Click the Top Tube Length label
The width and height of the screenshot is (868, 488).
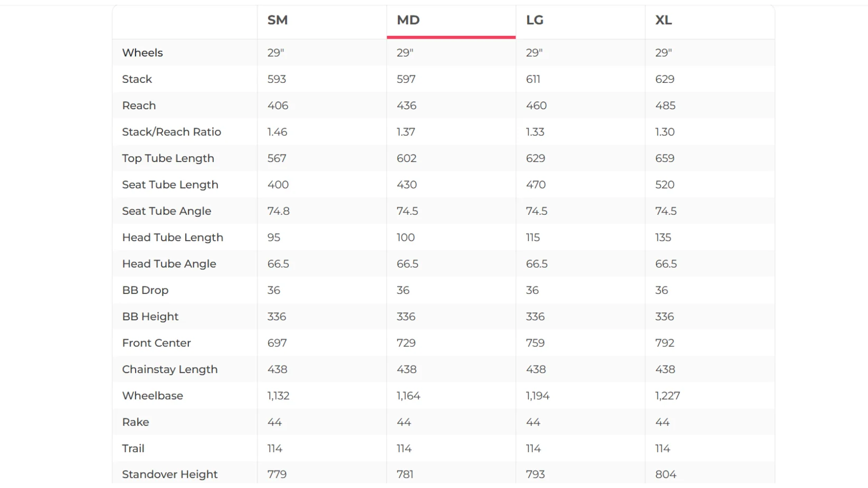pyautogui.click(x=168, y=158)
